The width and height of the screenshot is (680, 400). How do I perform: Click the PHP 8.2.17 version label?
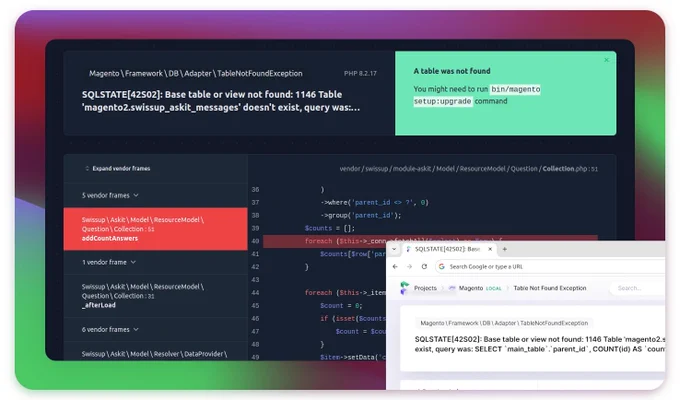[360, 73]
